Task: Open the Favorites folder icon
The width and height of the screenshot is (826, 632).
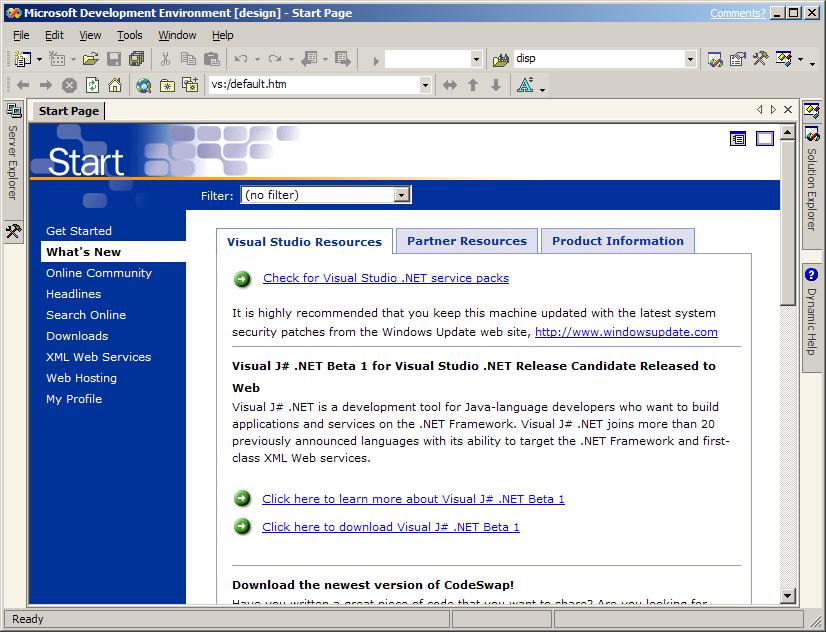Action: pyautogui.click(x=167, y=85)
